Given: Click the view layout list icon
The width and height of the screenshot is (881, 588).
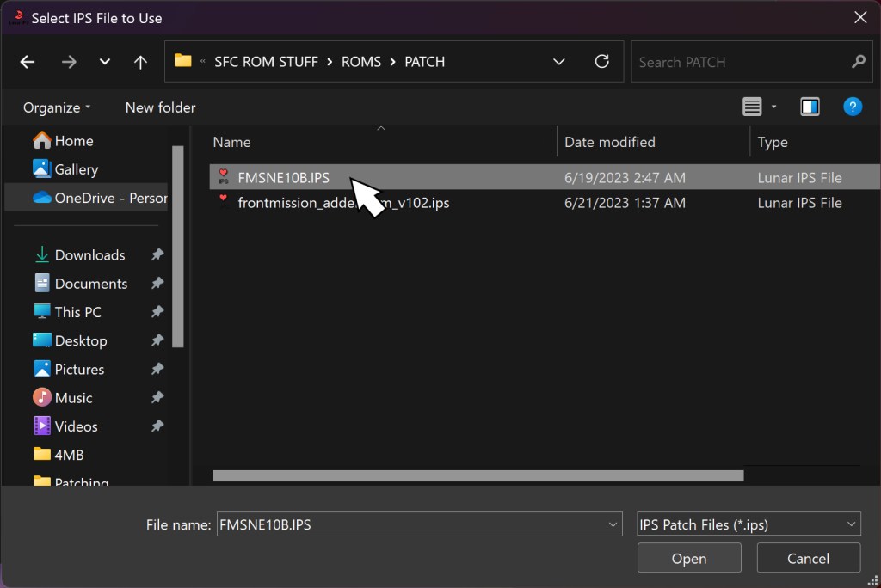Looking at the screenshot, I should [752, 107].
